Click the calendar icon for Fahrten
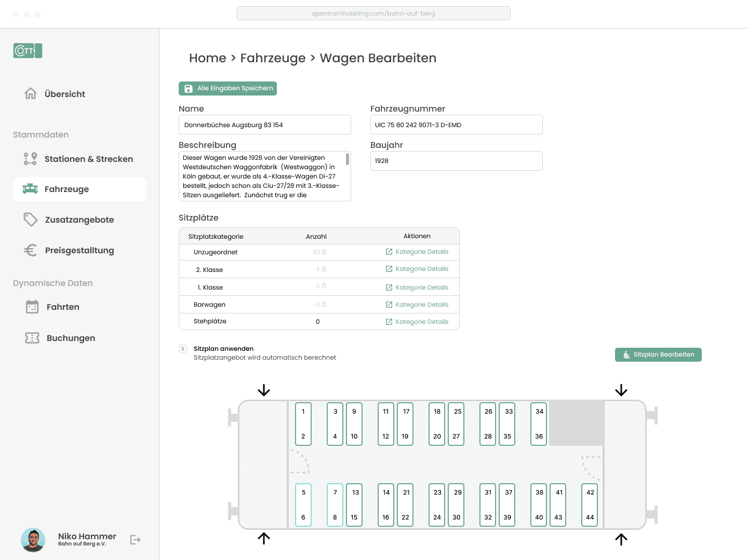 32,307
